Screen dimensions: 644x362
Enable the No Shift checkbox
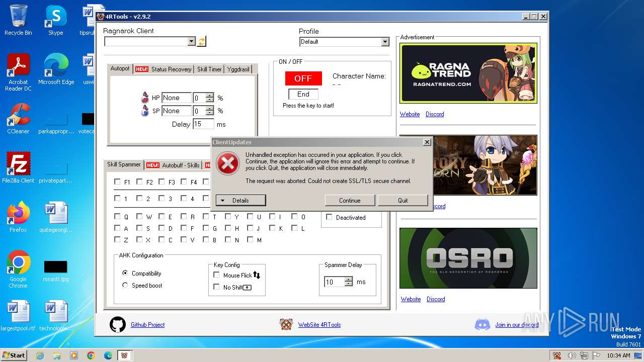click(x=217, y=287)
